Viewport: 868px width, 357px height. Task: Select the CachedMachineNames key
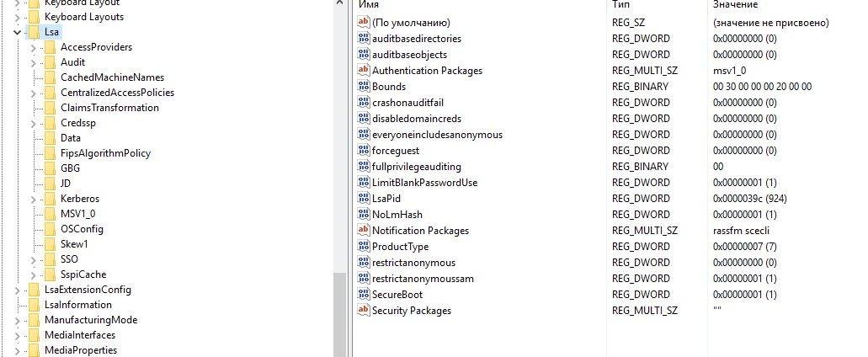(112, 77)
